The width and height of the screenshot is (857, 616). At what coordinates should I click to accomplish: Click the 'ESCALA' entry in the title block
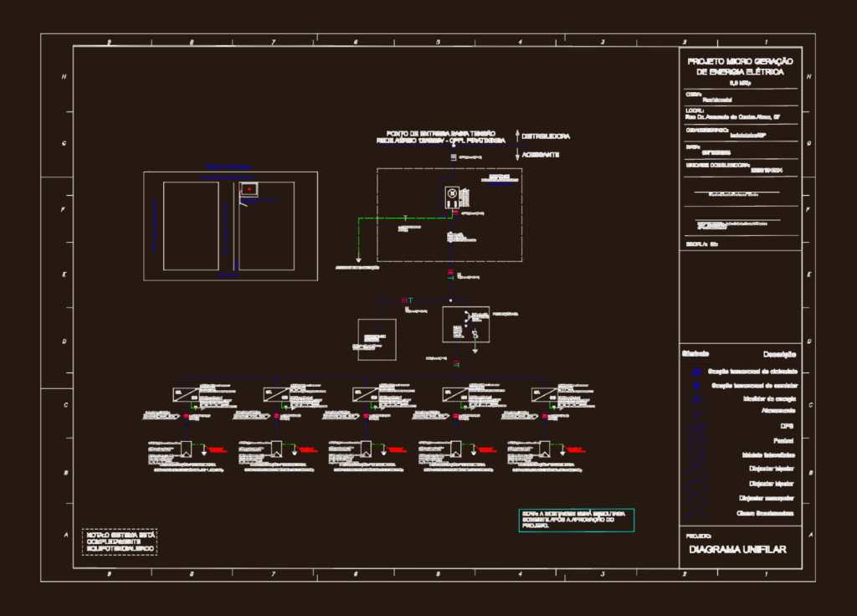pos(702,244)
